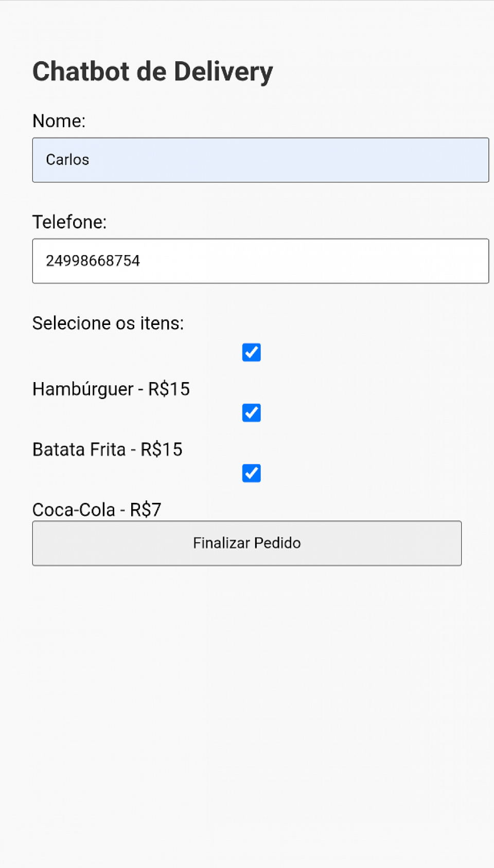Click the R$15 price next to Hambúrguer

click(169, 389)
